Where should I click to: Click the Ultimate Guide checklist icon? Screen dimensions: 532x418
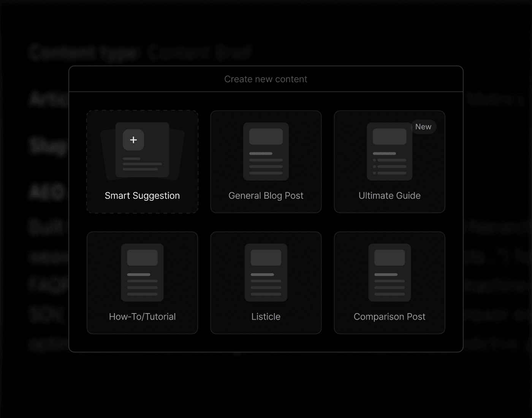(389, 151)
